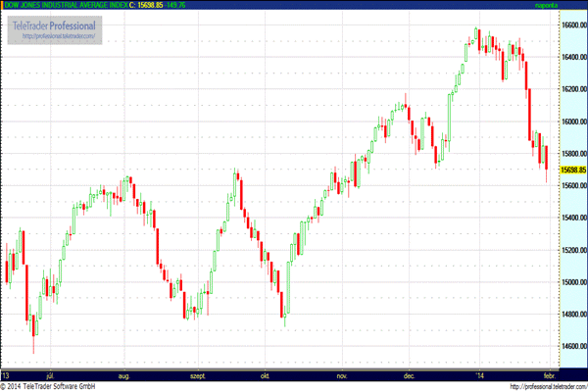This screenshot has height=392, width=588.
Task: Select the 'napoma' period label top right
Action: point(546,5)
